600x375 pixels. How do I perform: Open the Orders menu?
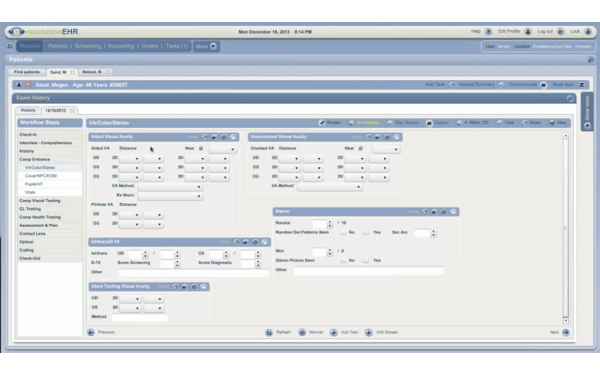150,46
